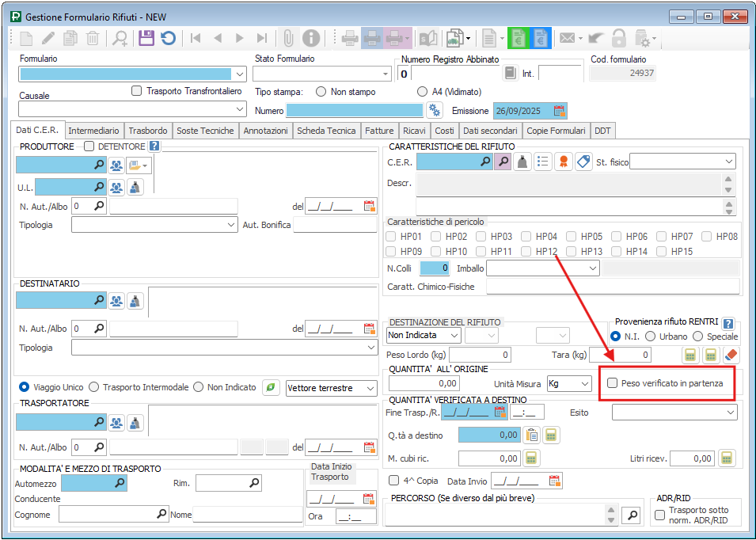Click the magnifier in the C.E.R. field
This screenshot has height=540, width=756.
(484, 162)
